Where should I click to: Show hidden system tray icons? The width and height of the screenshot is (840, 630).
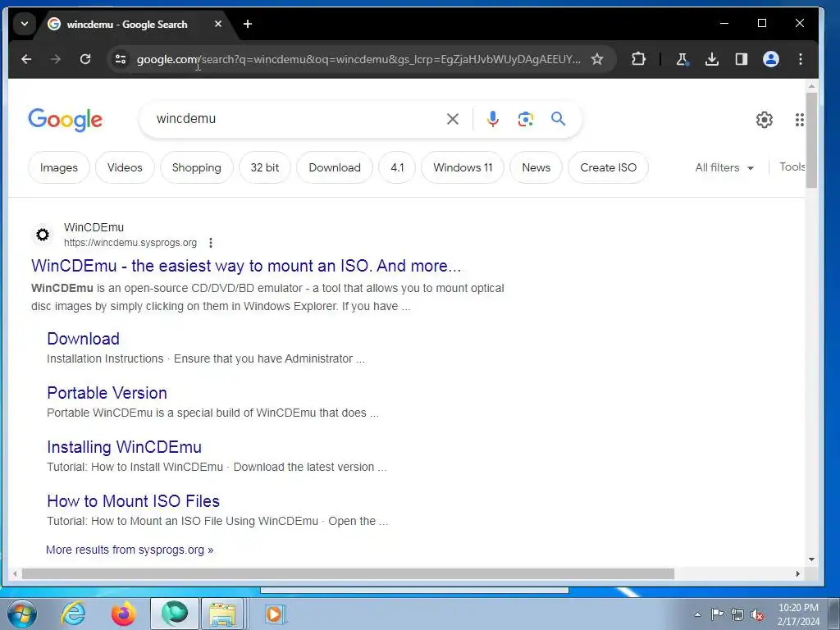[x=697, y=614]
